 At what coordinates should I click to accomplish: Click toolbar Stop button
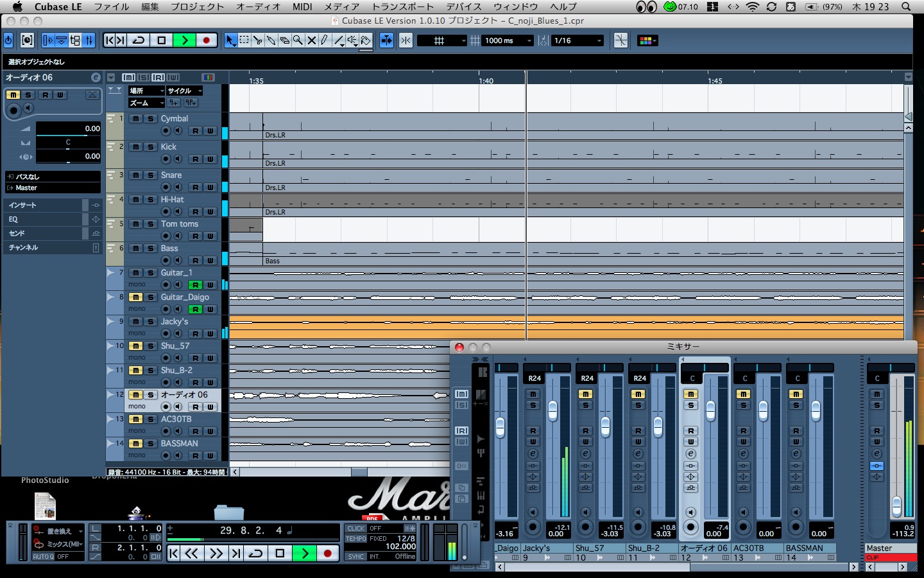(x=161, y=40)
